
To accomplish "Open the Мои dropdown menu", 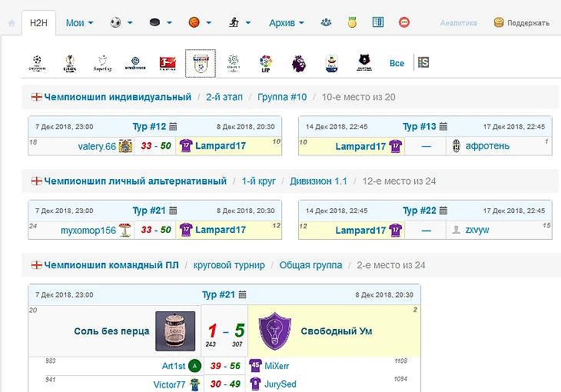I will [79, 23].
